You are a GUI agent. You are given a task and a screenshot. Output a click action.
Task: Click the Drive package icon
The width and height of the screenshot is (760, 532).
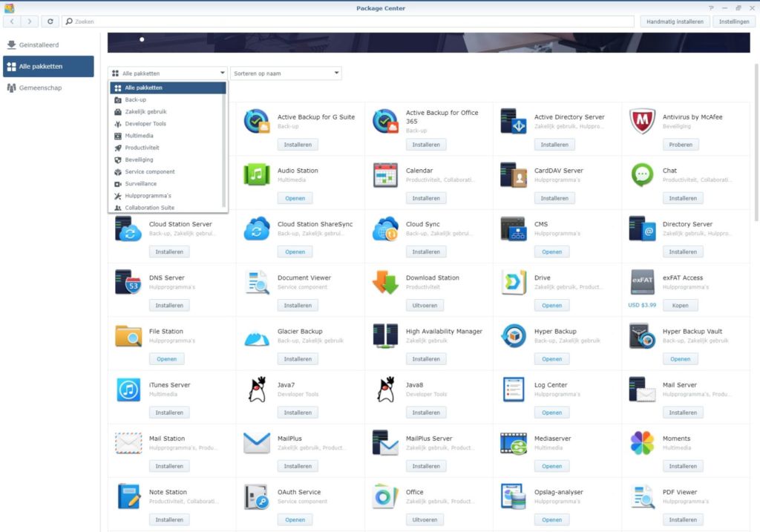tap(514, 282)
